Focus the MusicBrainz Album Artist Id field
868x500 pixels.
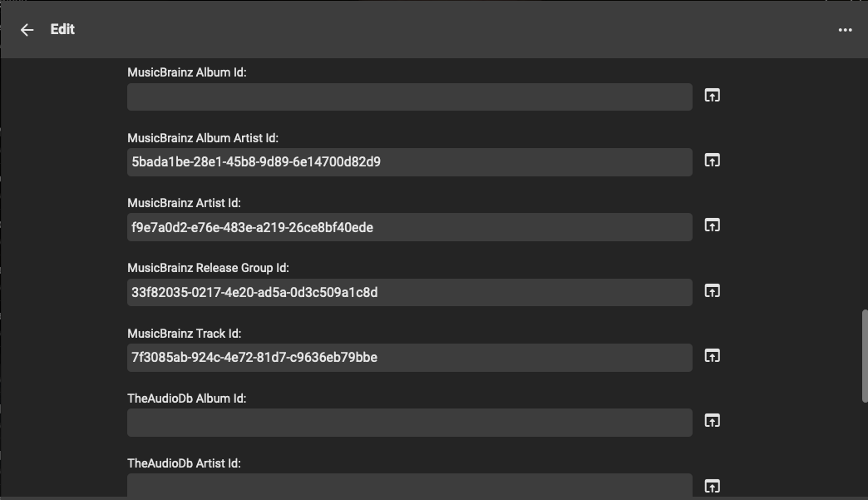409,162
